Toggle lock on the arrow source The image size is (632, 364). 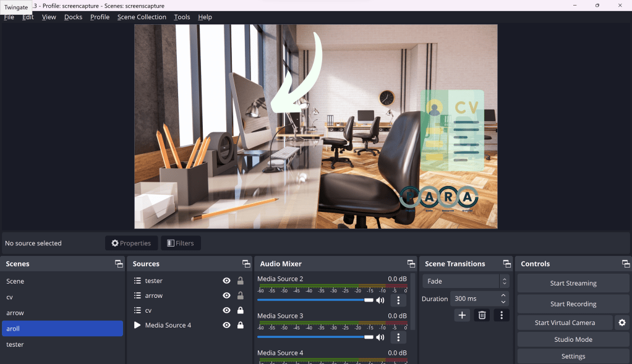240,295
